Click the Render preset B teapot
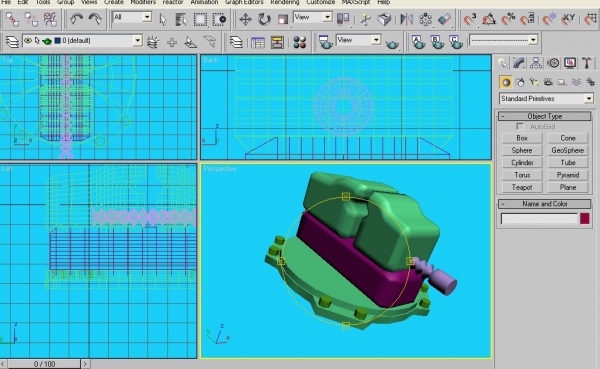The image size is (600, 369). click(x=437, y=42)
